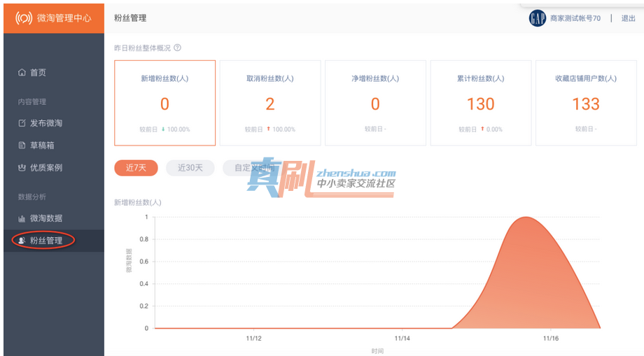The height and width of the screenshot is (356, 644).
Task: Select the 取消粉丝数 stat card
Action: (270, 103)
